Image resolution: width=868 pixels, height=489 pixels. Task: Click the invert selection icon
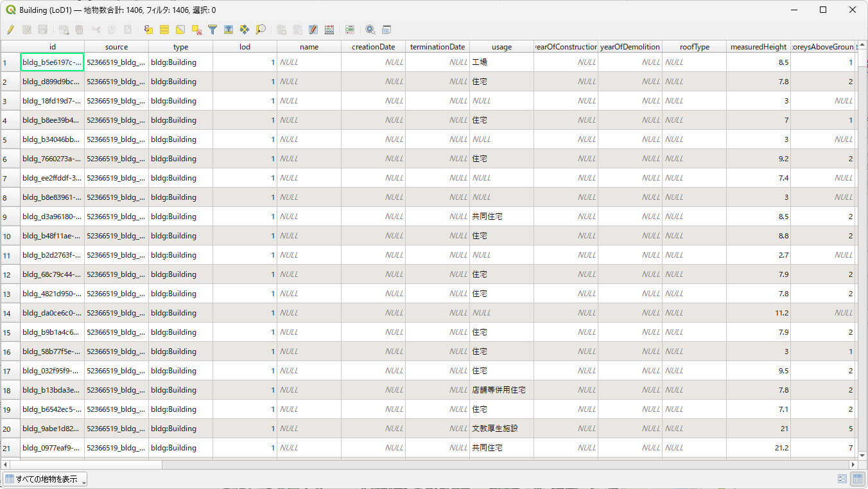(x=180, y=30)
